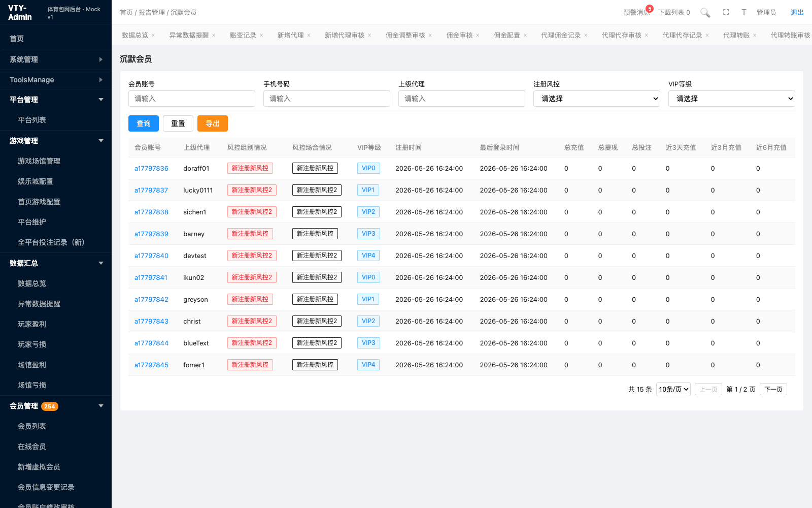The height and width of the screenshot is (508, 812).
Task: Close the 佣金审核 tab
Action: pos(478,35)
